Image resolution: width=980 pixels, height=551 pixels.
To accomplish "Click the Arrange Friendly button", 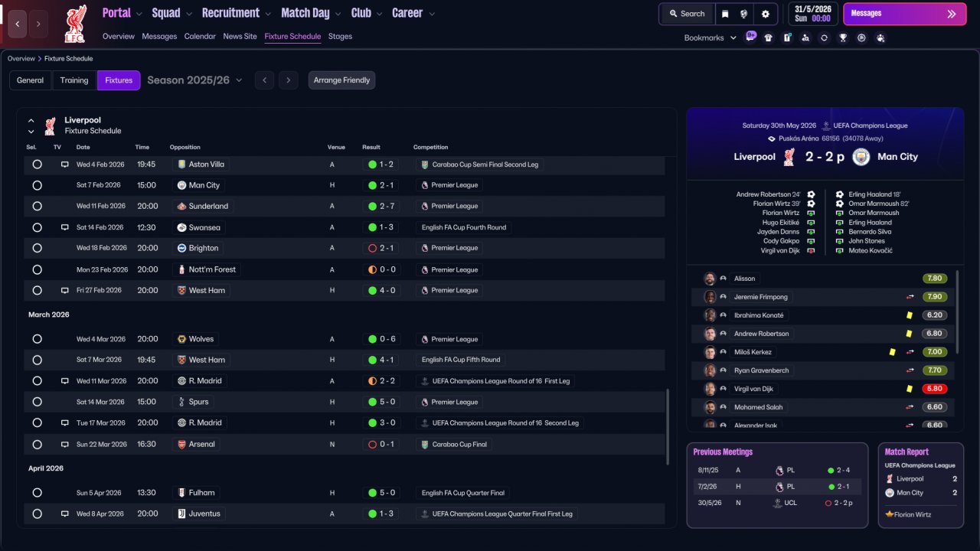I will [x=341, y=80].
